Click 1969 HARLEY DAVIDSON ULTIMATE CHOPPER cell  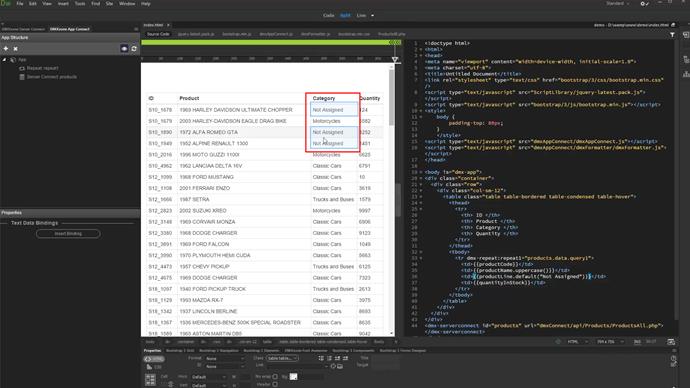click(236, 110)
